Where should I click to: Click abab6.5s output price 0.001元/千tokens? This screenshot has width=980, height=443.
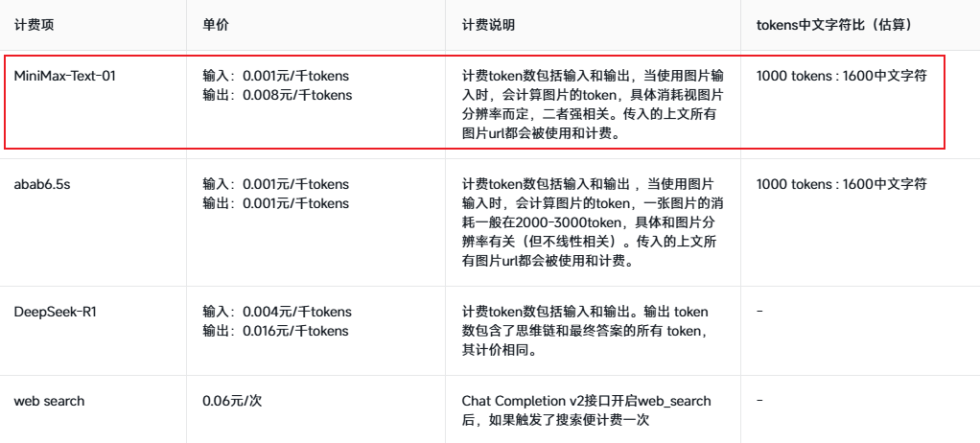click(x=275, y=202)
